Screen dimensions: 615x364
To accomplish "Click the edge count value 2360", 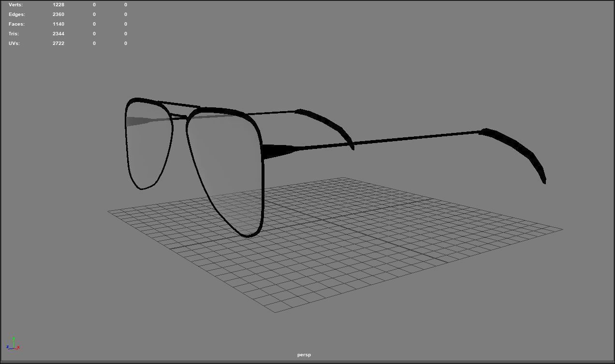I will pos(59,14).
